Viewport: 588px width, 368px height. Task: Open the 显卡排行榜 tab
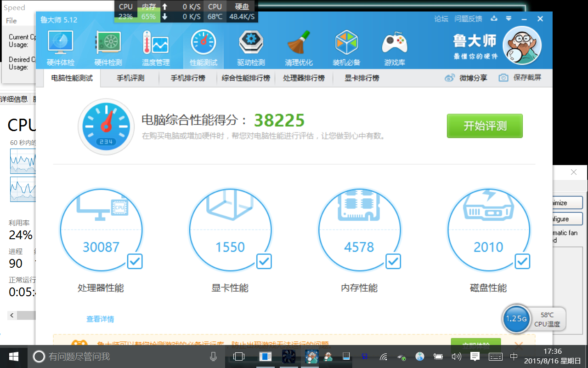362,78
